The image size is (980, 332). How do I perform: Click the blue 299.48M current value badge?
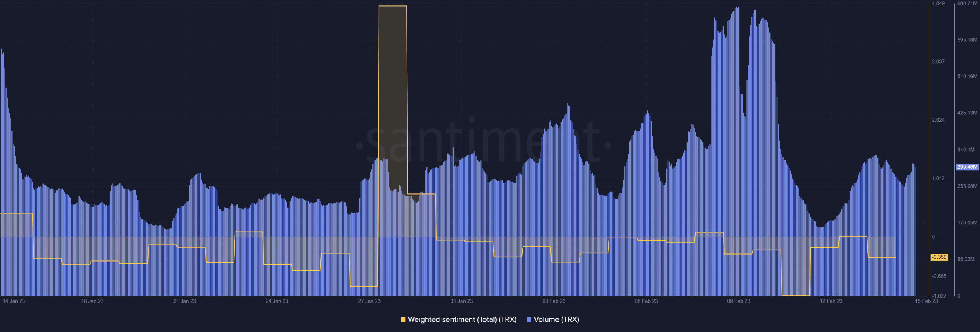(x=967, y=167)
